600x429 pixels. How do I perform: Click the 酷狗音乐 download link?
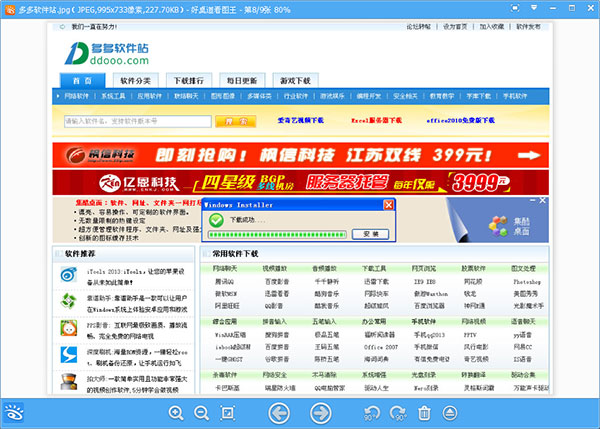(x=326, y=294)
